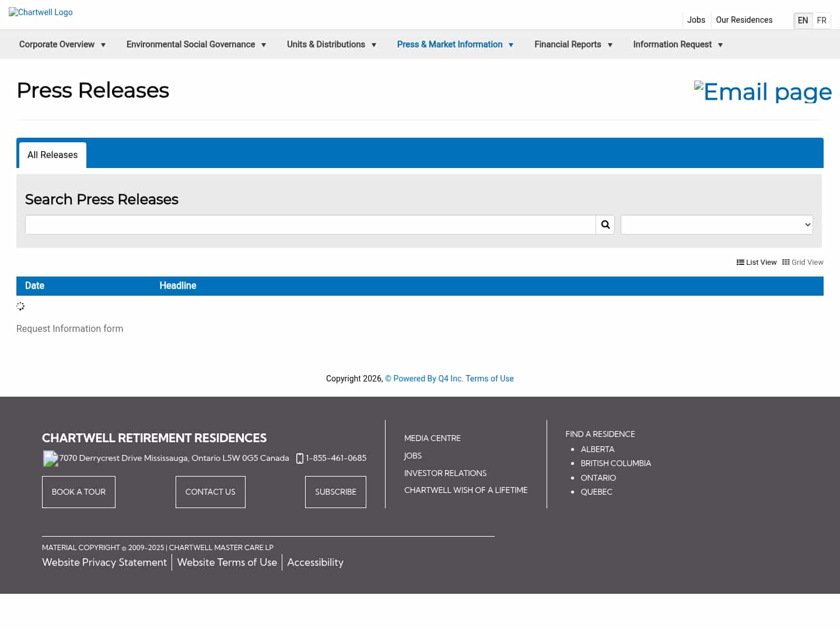Select List View for press releases
Viewport: 840px width, 630px height.
click(757, 262)
